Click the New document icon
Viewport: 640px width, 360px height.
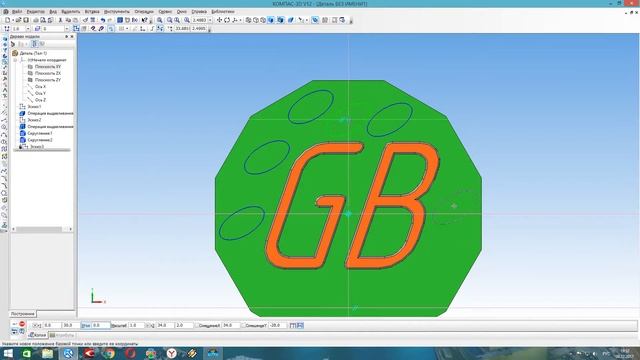(x=7, y=20)
